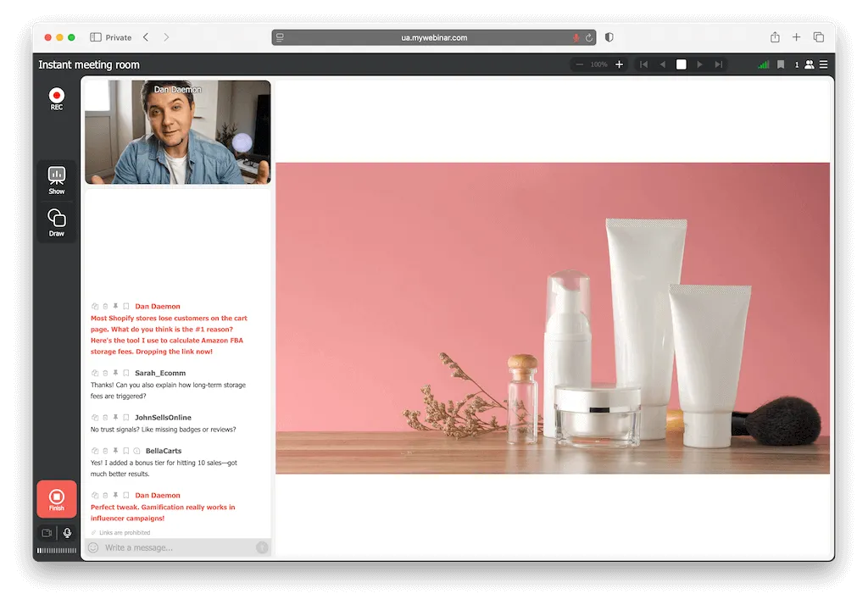
Task: Check the green connection signal indicator
Action: (764, 64)
